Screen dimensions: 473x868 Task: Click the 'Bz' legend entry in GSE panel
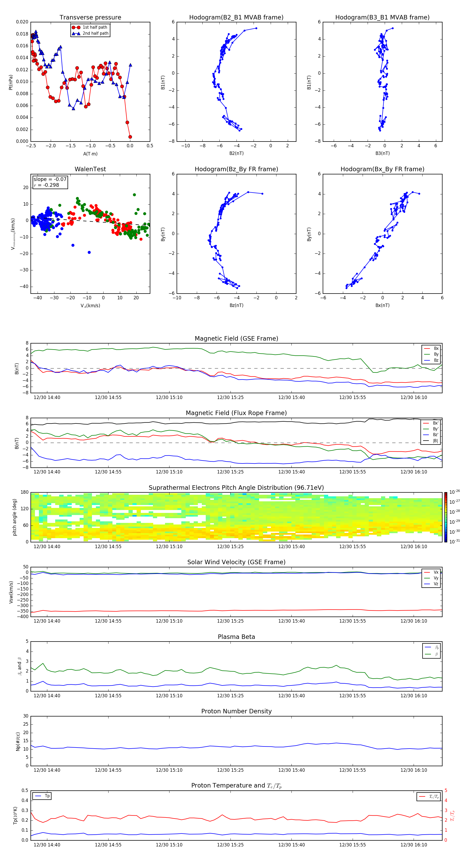(x=431, y=361)
